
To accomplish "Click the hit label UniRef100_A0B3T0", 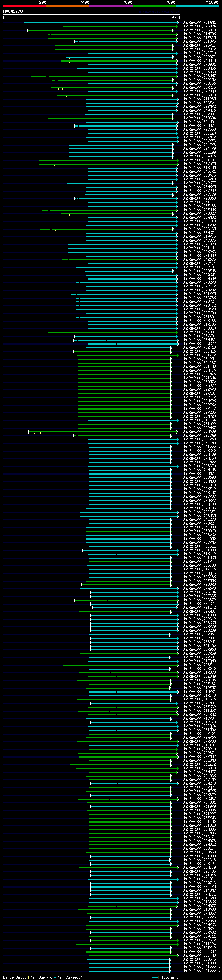I will tap(199, 466).
